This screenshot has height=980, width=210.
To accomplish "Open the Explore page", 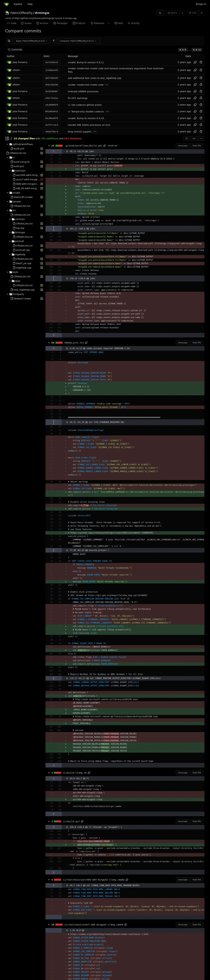I will click(x=18, y=4).
